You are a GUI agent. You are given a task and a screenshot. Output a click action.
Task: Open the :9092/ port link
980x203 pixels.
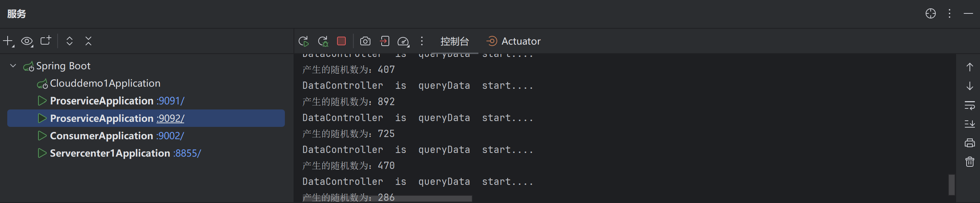click(x=170, y=119)
